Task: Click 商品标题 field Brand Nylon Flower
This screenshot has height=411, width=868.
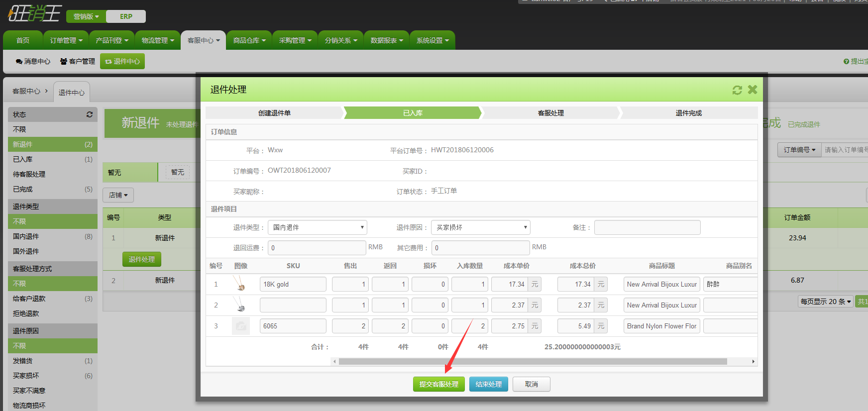Action: click(662, 326)
